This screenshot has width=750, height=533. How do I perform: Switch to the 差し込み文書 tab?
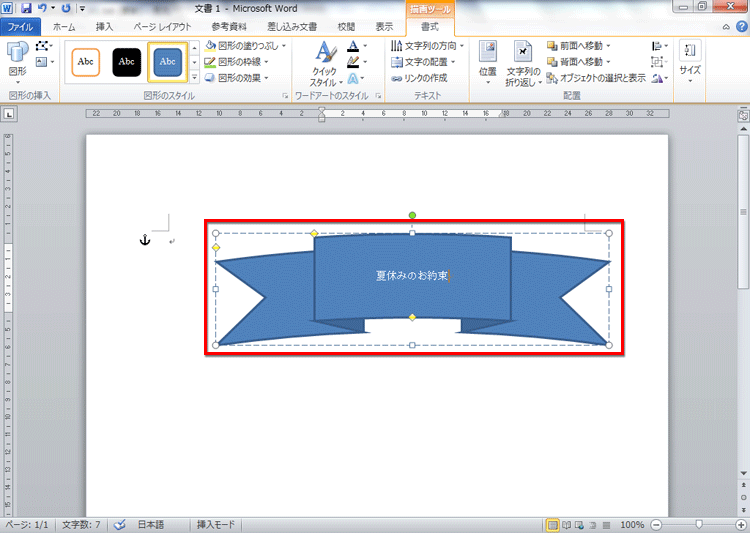coord(292,27)
